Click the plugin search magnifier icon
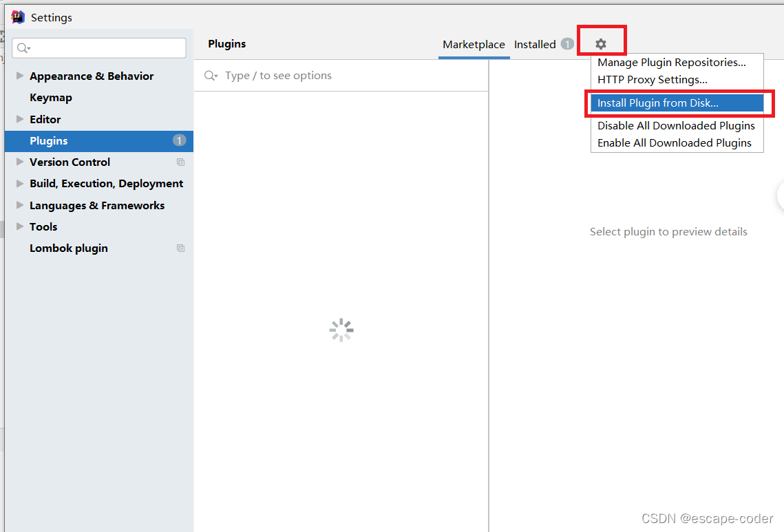This screenshot has height=532, width=784. 211,76
